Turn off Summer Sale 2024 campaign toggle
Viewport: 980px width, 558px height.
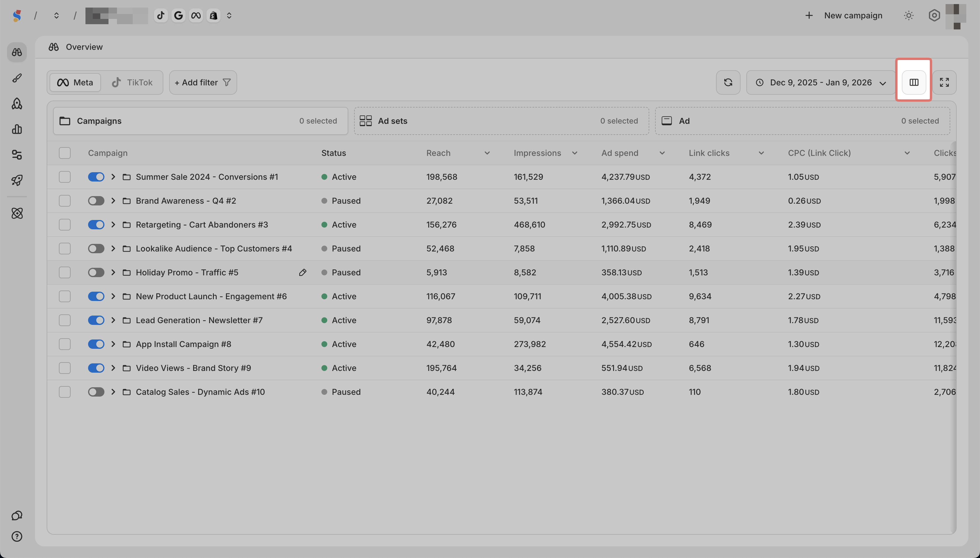pos(96,177)
